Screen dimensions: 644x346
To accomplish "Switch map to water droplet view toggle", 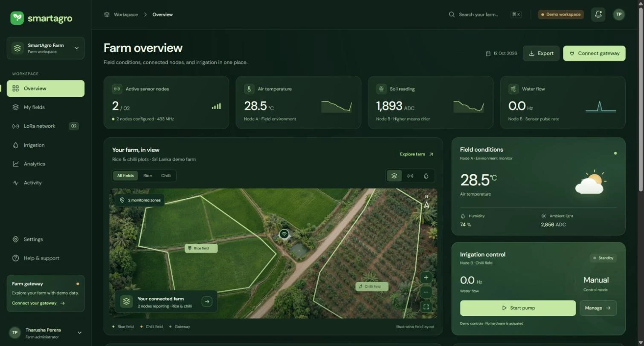I will click(426, 176).
